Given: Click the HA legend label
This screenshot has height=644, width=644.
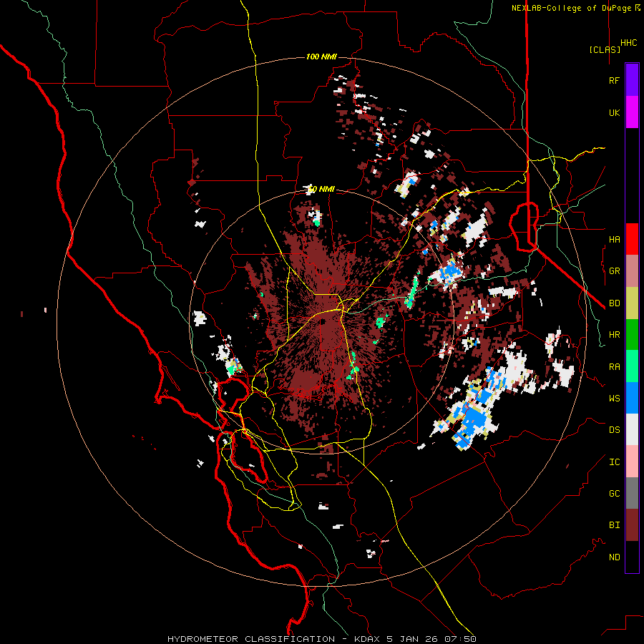Looking at the screenshot, I should tap(614, 240).
